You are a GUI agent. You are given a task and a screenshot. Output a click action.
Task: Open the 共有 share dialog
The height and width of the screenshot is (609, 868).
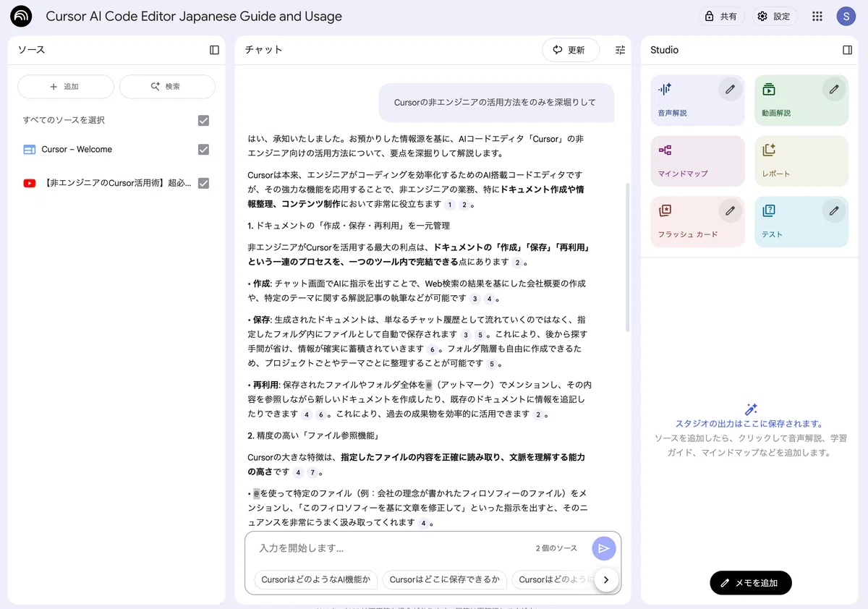tap(722, 16)
